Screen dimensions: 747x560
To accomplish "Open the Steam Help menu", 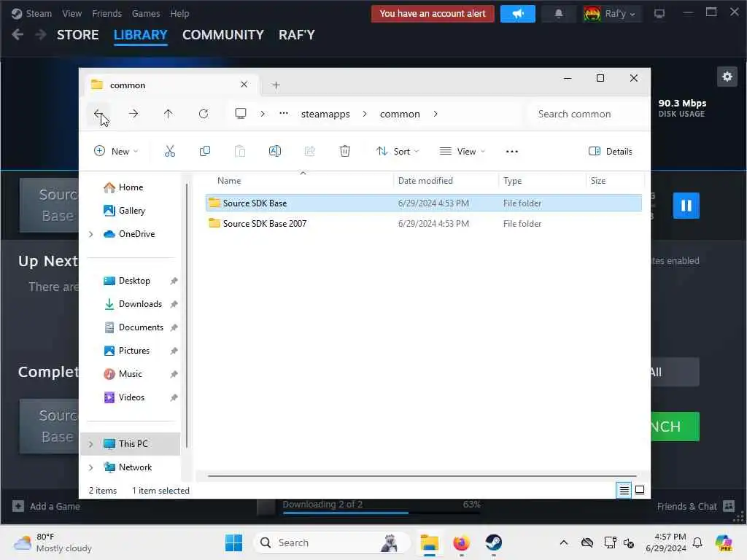I will (179, 14).
